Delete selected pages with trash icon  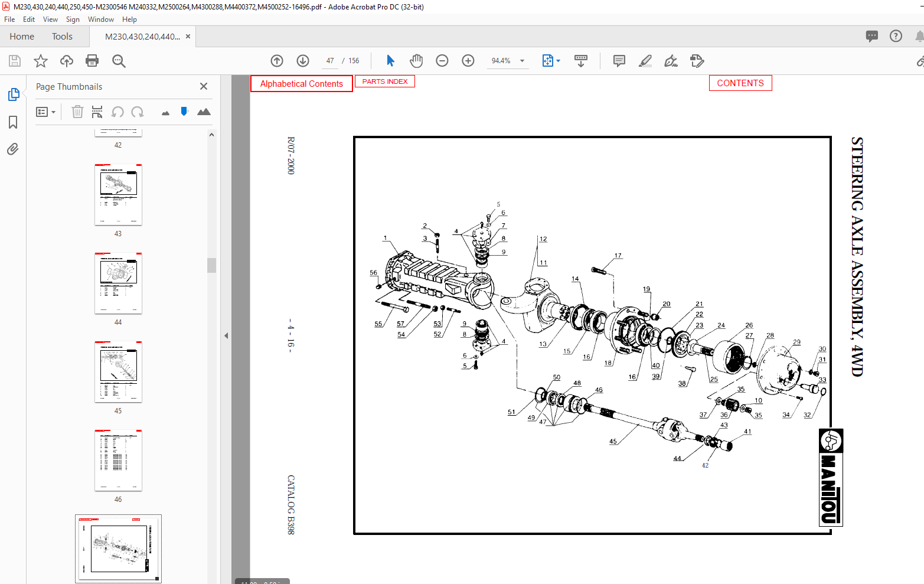(77, 112)
